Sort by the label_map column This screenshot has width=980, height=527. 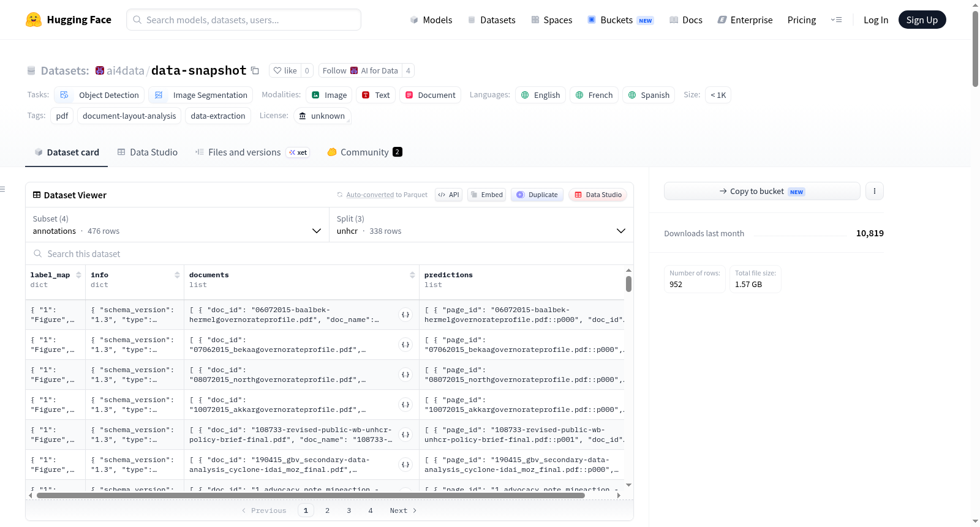coord(78,275)
